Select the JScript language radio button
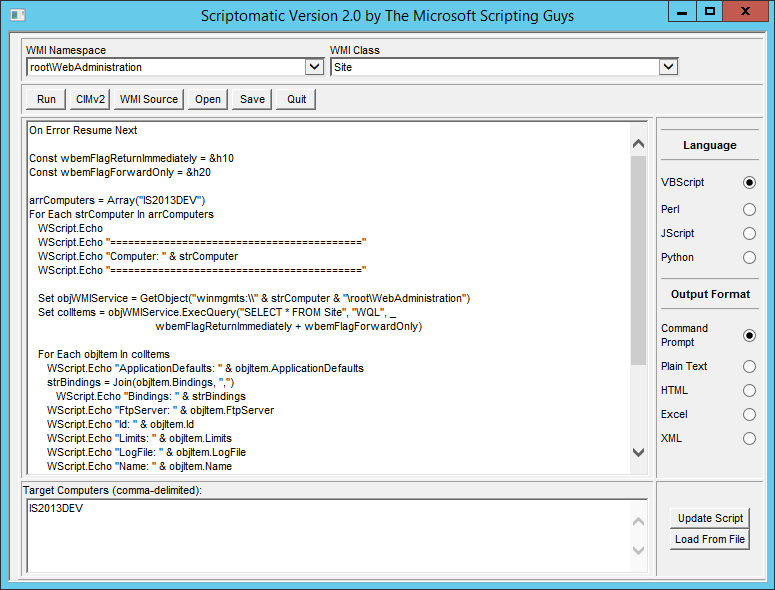The image size is (775, 590). coord(749,233)
